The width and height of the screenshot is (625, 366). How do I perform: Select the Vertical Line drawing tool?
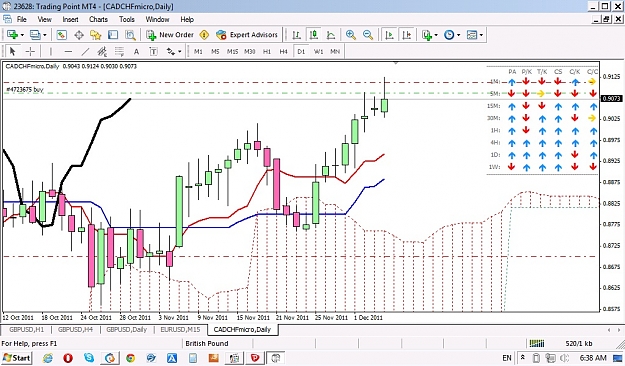coord(51,51)
